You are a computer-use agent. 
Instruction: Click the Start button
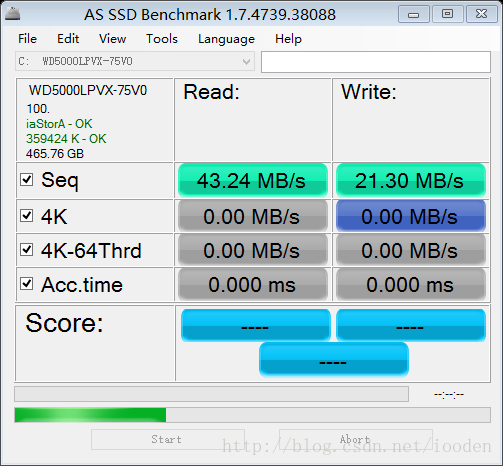168,439
